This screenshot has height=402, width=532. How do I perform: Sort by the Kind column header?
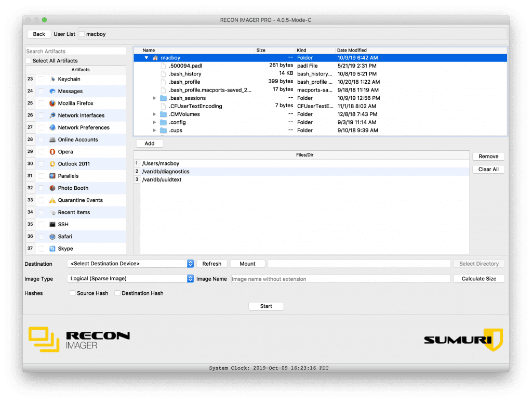315,50
